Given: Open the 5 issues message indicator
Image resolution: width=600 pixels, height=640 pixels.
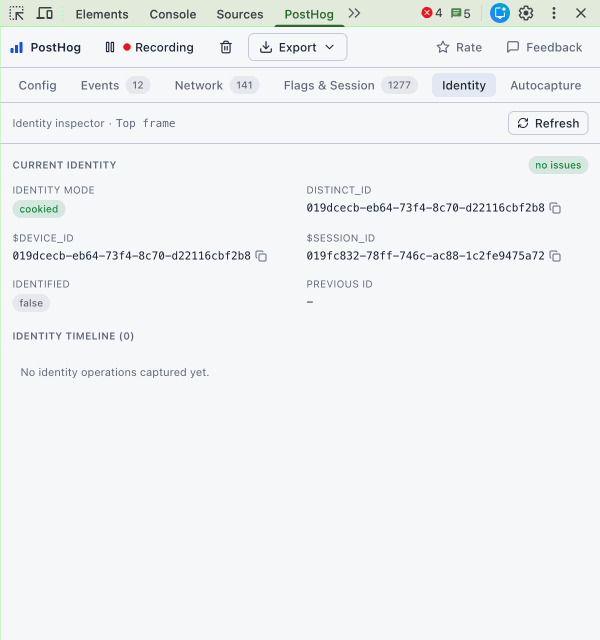Looking at the screenshot, I should (460, 13).
